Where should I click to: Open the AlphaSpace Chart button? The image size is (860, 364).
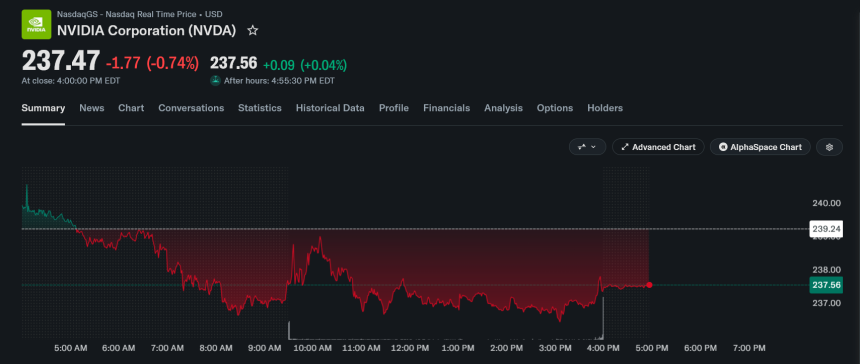click(760, 147)
